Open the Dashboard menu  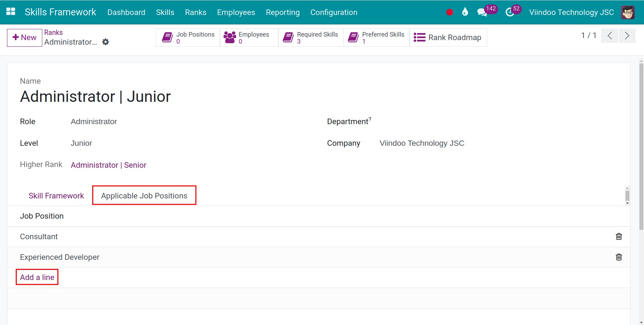pos(126,12)
